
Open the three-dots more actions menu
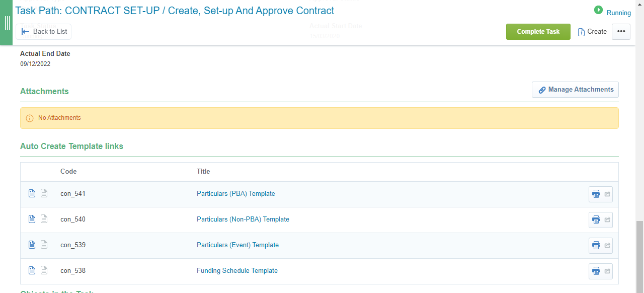(x=621, y=32)
